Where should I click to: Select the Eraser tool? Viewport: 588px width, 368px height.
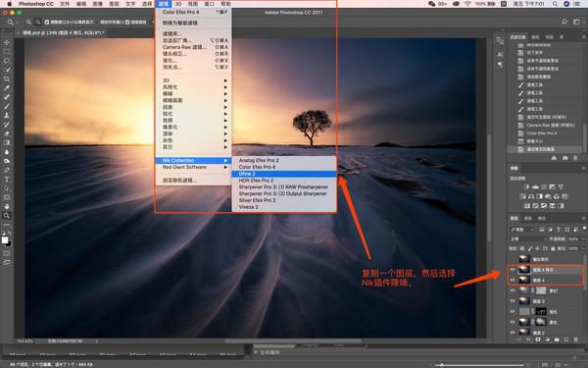pyautogui.click(x=7, y=133)
